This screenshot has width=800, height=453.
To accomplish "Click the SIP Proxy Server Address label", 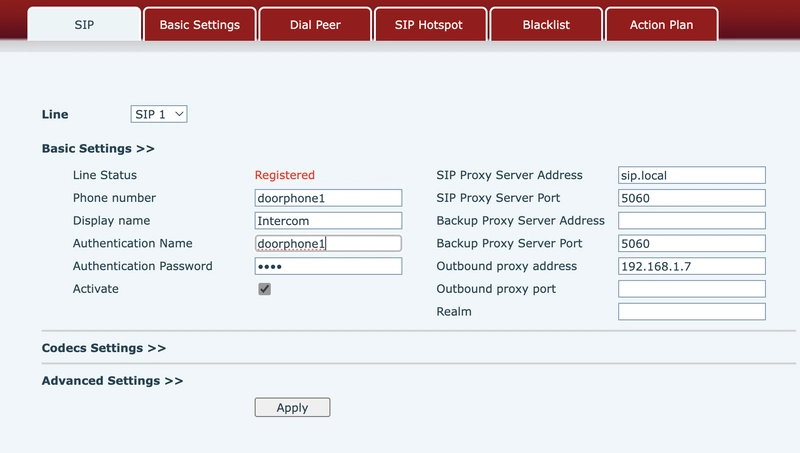I will pyautogui.click(x=509, y=175).
